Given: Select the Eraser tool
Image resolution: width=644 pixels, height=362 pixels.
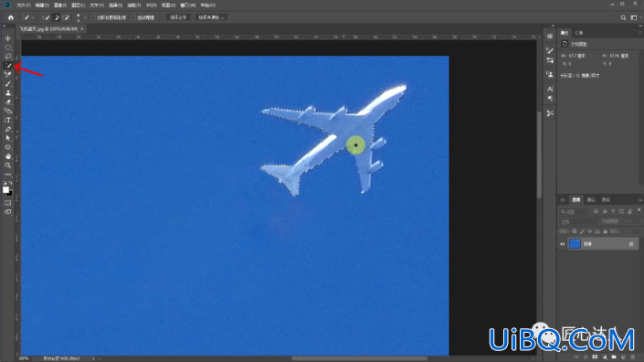Looking at the screenshot, I should (x=8, y=101).
